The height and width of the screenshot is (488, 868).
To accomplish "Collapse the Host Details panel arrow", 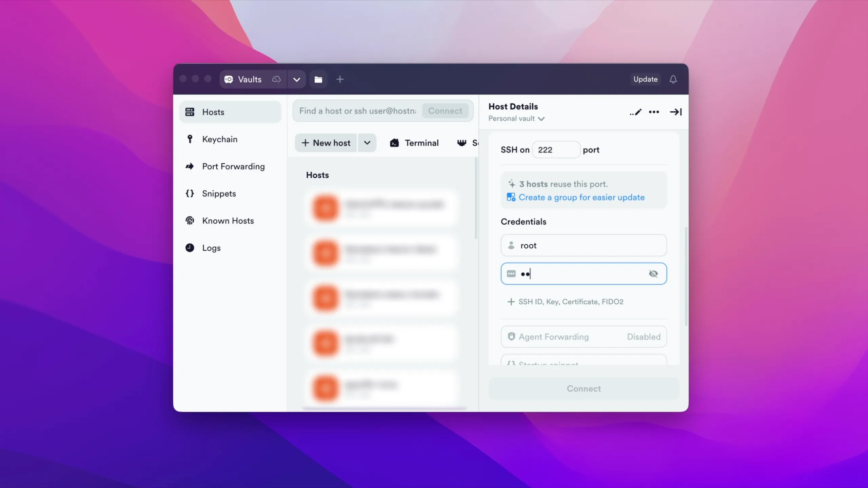I will coord(675,112).
